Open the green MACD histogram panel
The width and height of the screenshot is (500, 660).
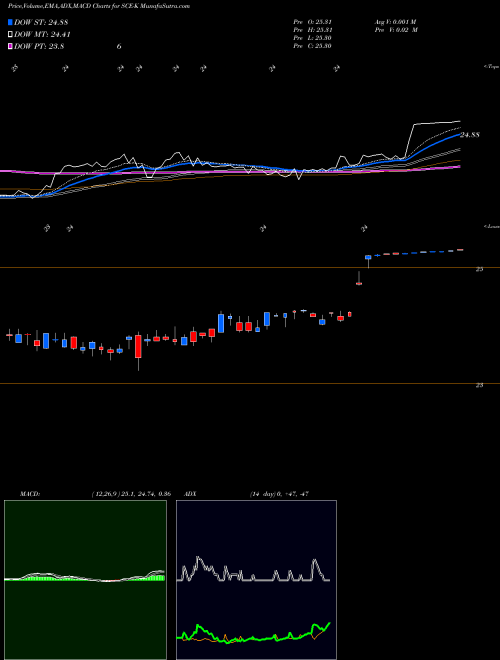pos(85,580)
